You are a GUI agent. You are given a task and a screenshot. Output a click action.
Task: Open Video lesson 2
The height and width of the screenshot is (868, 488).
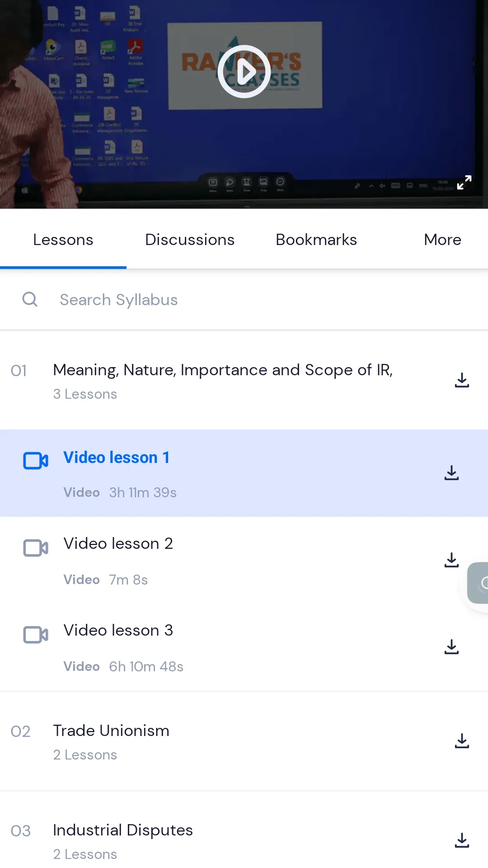click(x=244, y=560)
